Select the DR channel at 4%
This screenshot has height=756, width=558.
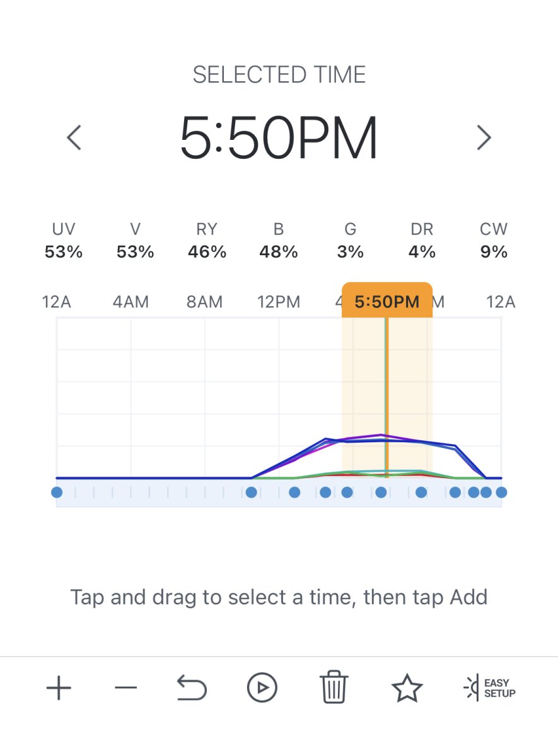coord(422,241)
